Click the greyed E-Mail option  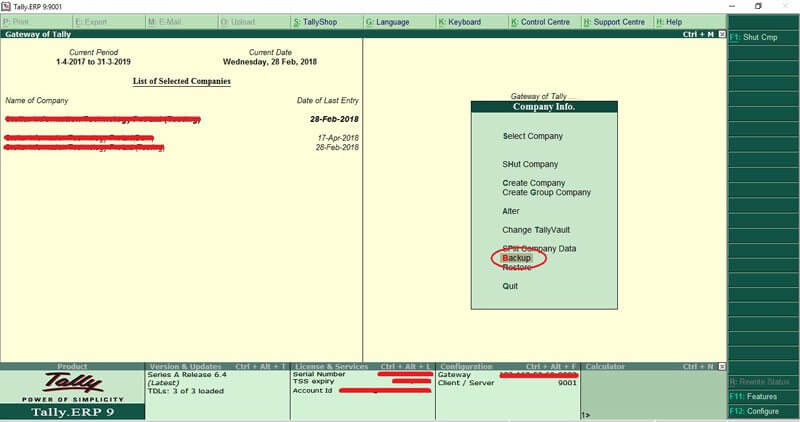pyautogui.click(x=165, y=22)
